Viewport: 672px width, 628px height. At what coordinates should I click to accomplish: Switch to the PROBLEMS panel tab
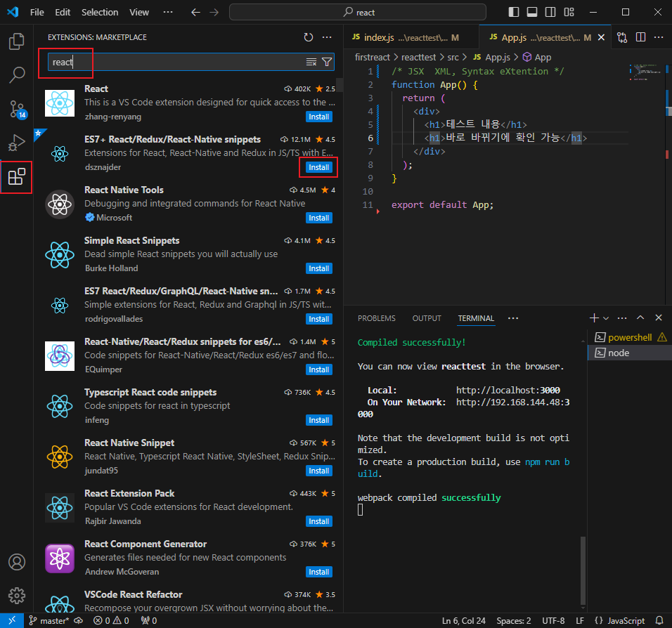point(377,318)
